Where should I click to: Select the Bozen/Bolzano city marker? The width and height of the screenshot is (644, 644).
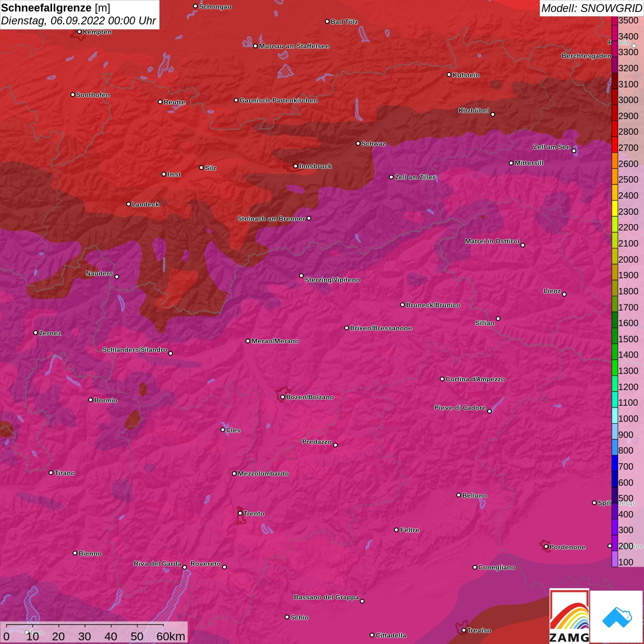[282, 397]
